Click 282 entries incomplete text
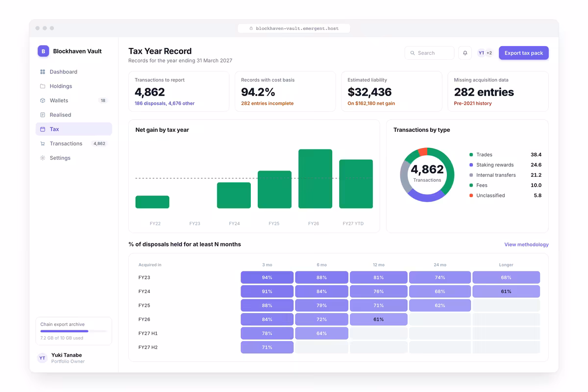This screenshot has width=588, height=392. click(x=268, y=103)
